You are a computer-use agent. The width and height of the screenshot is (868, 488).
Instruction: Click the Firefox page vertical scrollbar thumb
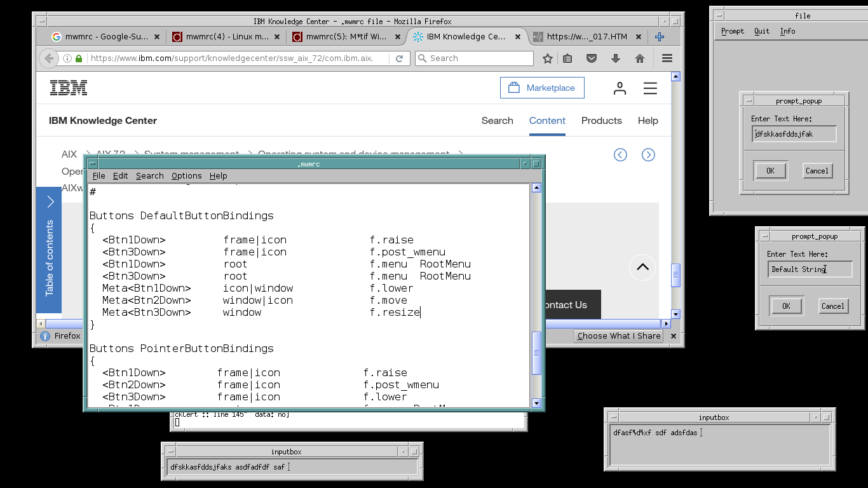pyautogui.click(x=675, y=275)
